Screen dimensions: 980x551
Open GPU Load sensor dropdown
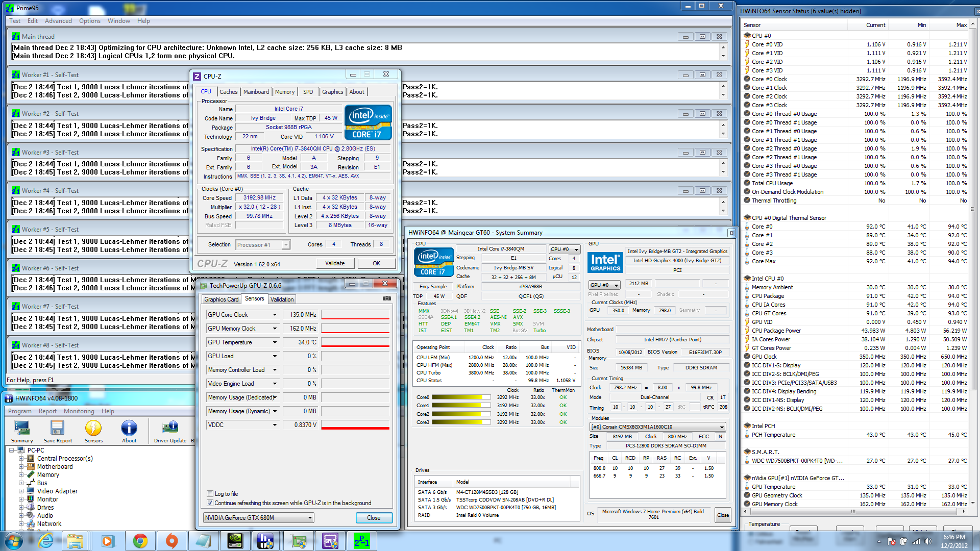pos(275,356)
